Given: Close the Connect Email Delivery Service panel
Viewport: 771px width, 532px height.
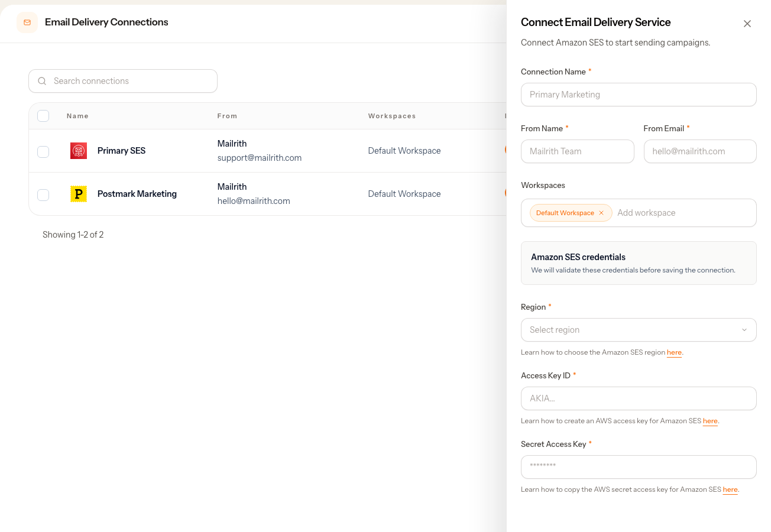Looking at the screenshot, I should (x=747, y=24).
